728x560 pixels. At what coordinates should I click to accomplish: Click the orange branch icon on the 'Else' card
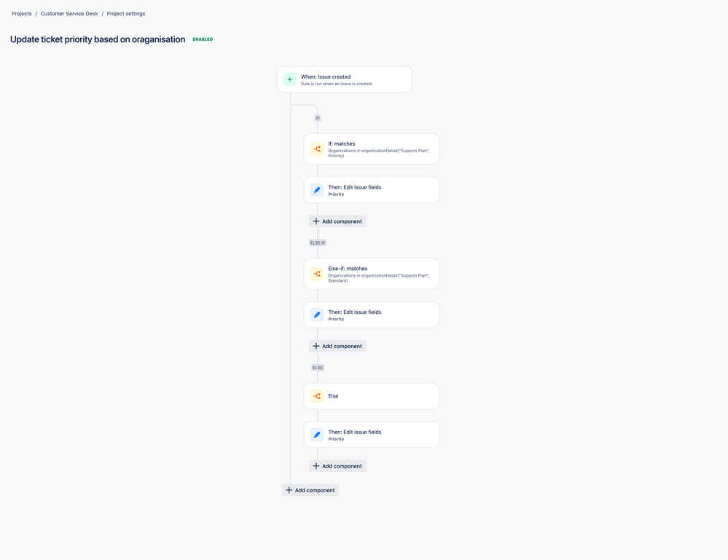click(x=317, y=395)
